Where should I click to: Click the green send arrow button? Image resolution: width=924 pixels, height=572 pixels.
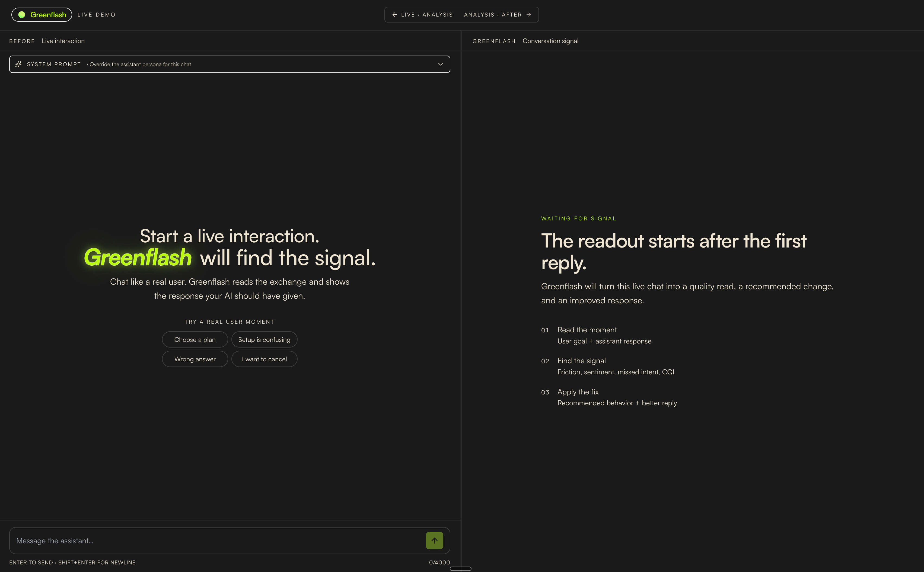[x=435, y=541]
